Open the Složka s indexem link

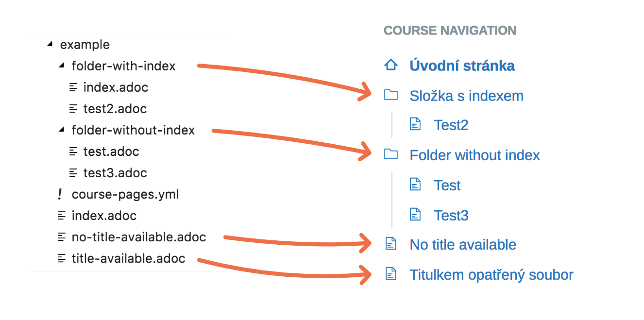click(466, 96)
